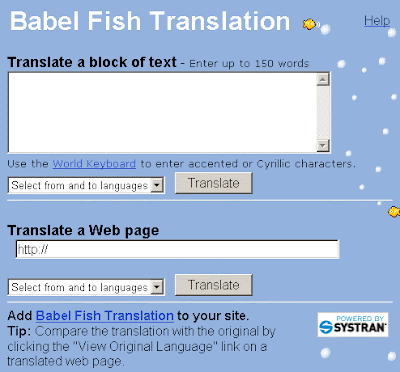400x372 pixels.
Task: Click the arrow of the text language selector
Action: (157, 186)
